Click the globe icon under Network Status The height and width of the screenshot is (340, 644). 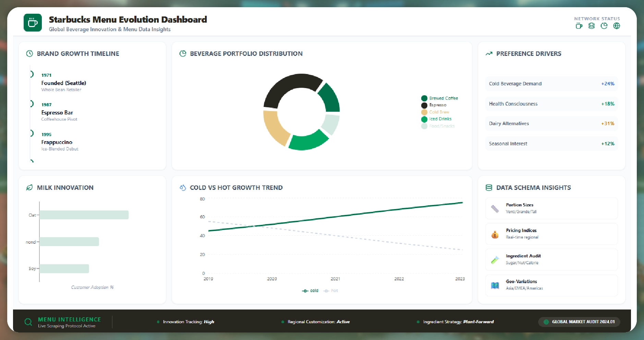(617, 26)
